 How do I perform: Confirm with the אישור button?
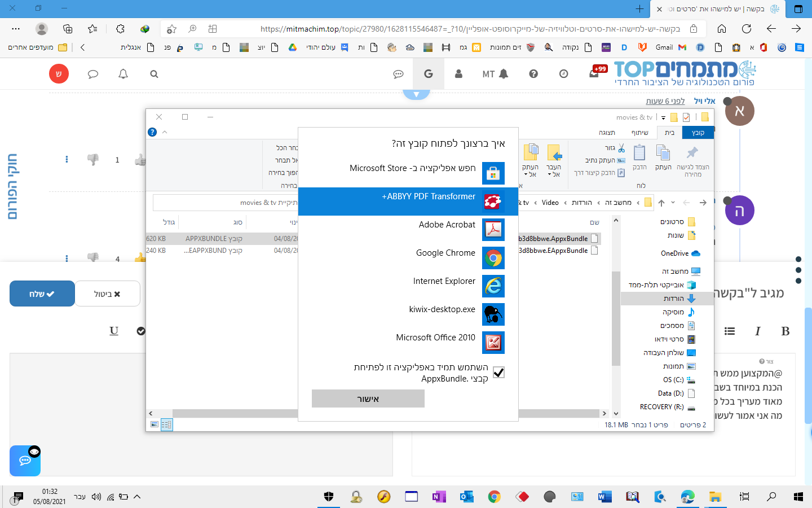368,398
